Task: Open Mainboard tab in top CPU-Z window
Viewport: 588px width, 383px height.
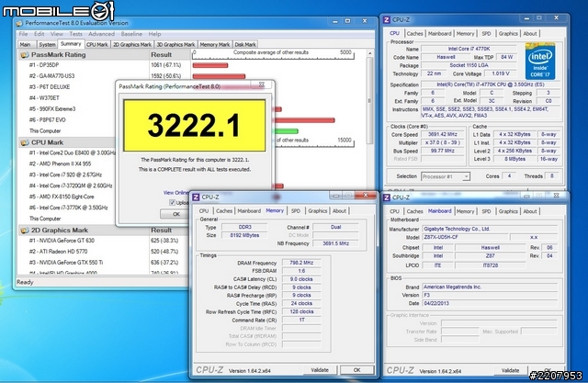Action: pyautogui.click(x=440, y=34)
